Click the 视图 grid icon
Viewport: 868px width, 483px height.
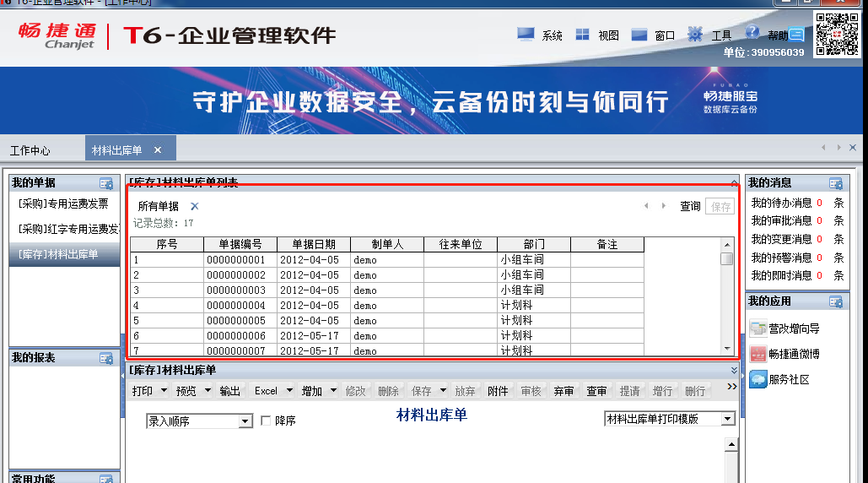pos(582,35)
